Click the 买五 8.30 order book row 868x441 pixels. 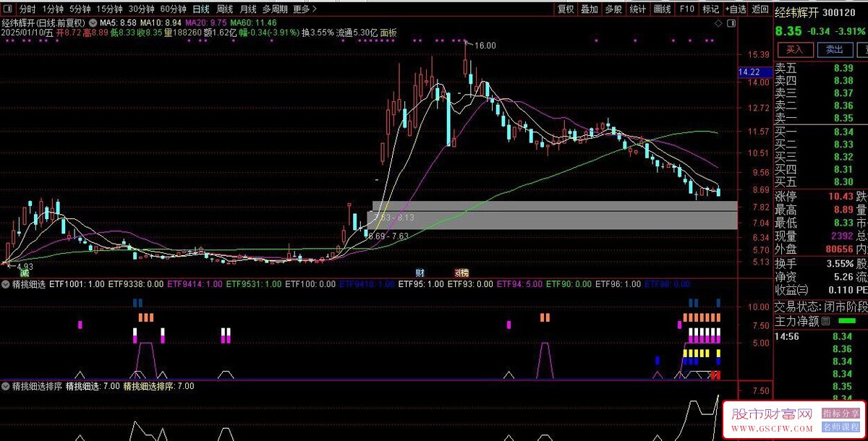click(x=814, y=181)
